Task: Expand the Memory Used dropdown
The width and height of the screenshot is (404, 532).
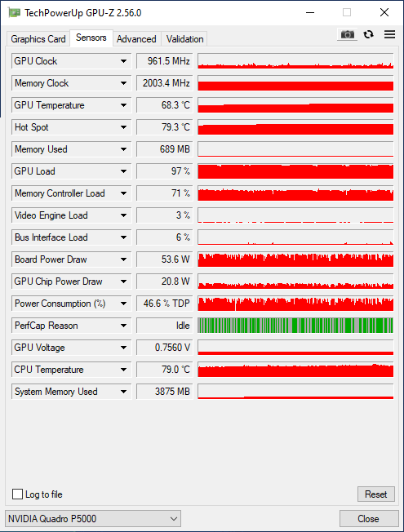Action: tap(123, 149)
